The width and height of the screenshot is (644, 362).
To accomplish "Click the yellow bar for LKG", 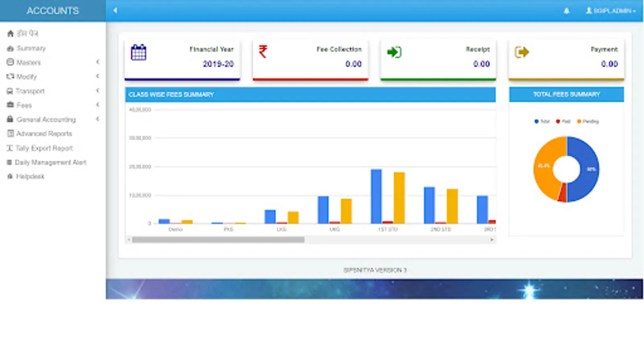I will (x=293, y=218).
